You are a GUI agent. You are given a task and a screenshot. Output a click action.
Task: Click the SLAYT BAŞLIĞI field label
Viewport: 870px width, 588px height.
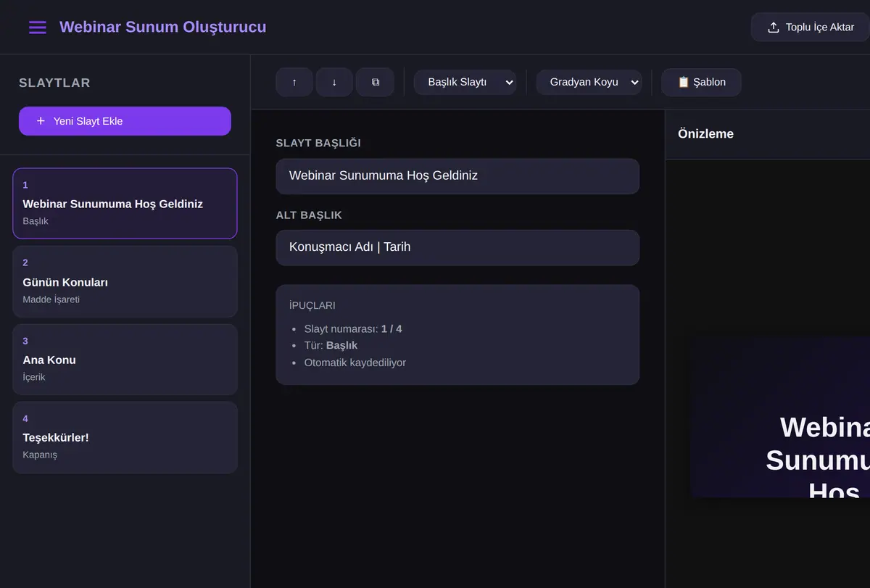[318, 143]
